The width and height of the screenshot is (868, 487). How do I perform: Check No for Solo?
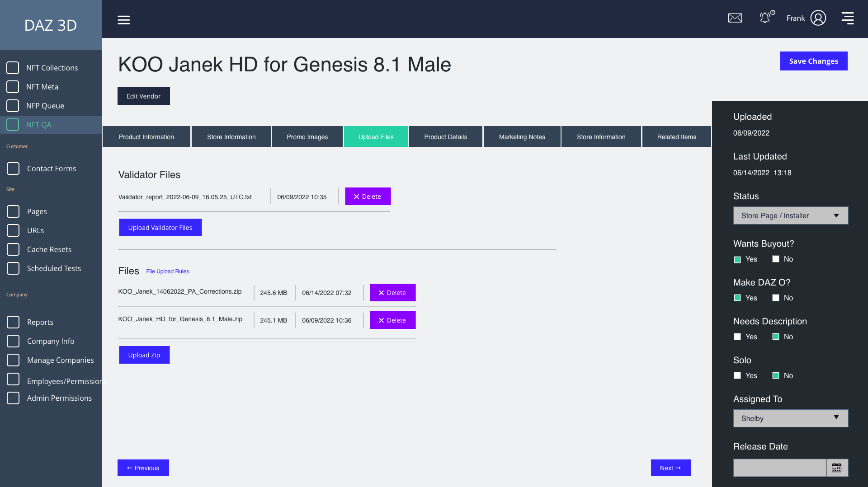[x=776, y=375]
